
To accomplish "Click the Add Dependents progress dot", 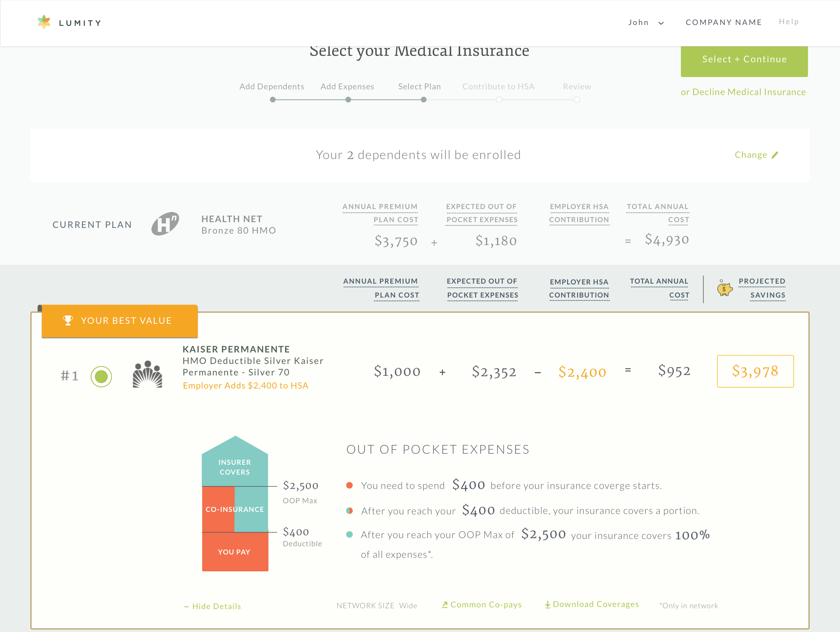I will (273, 100).
